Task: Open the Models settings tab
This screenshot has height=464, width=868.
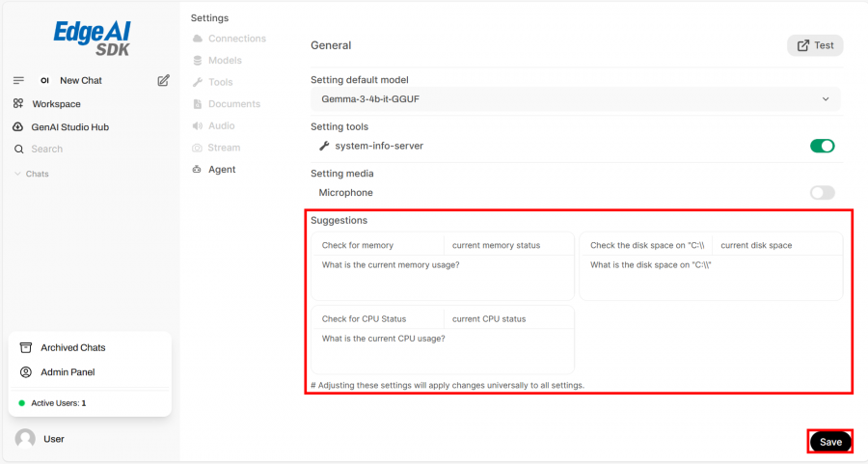Action: pos(225,60)
